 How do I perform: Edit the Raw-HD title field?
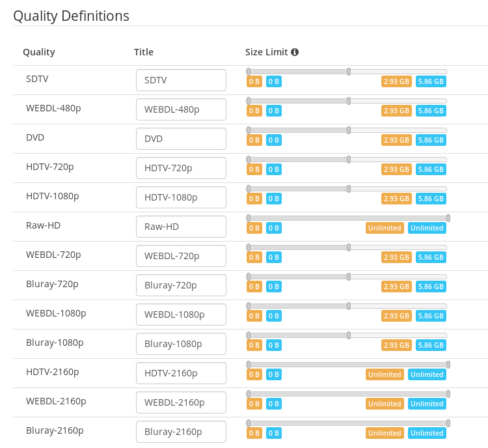[x=181, y=227]
